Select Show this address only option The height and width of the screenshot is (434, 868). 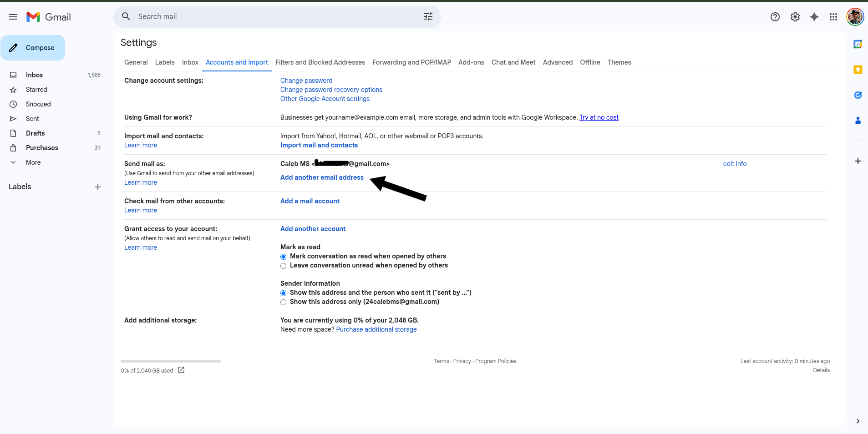coord(284,302)
